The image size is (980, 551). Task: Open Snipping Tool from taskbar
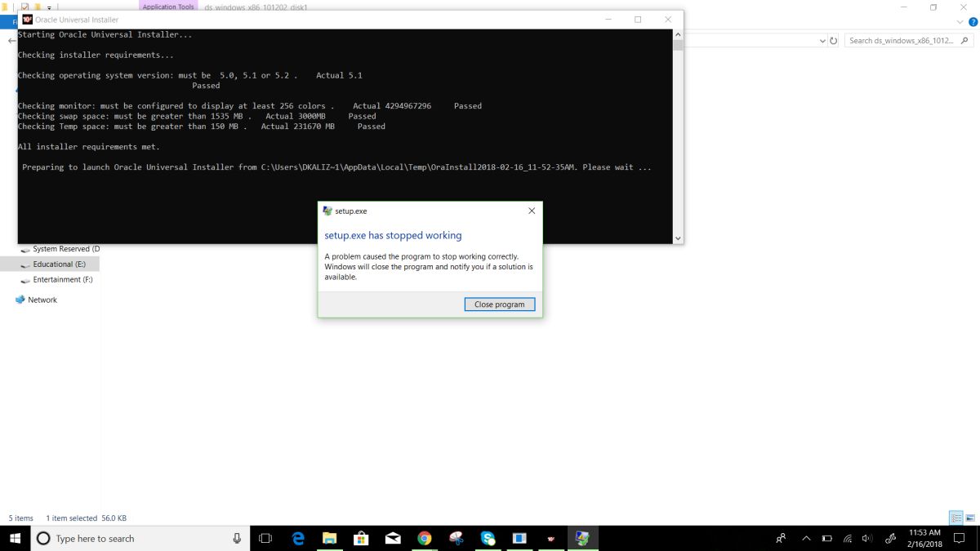457,538
